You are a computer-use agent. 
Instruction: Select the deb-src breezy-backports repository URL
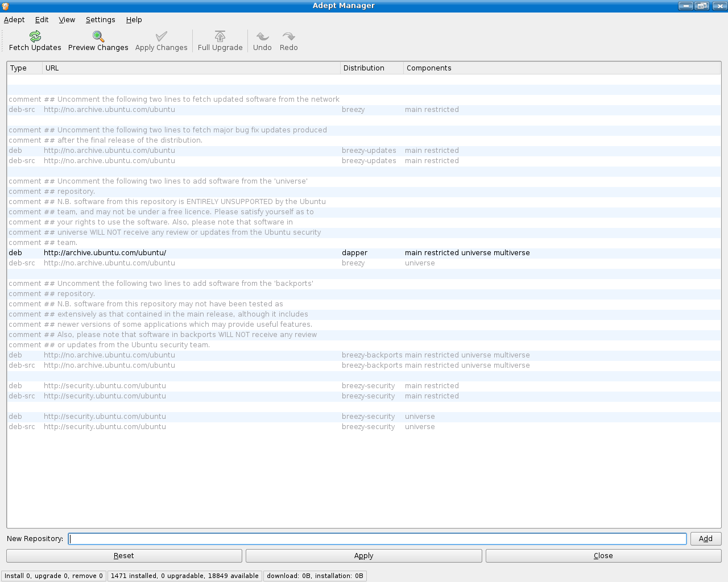click(x=109, y=365)
